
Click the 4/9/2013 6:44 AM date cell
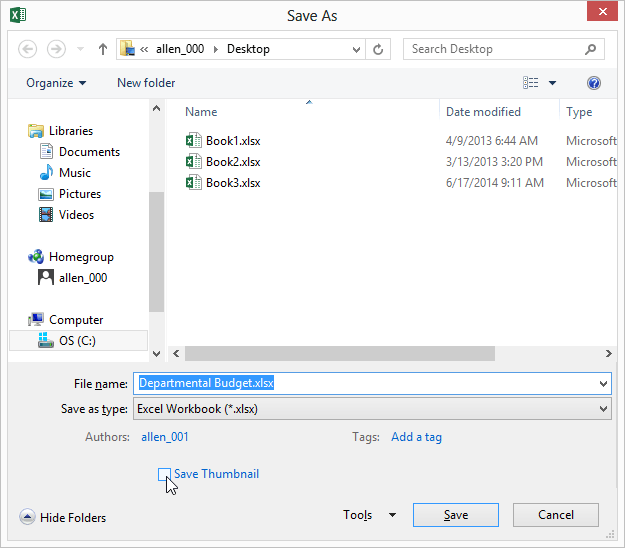491,141
